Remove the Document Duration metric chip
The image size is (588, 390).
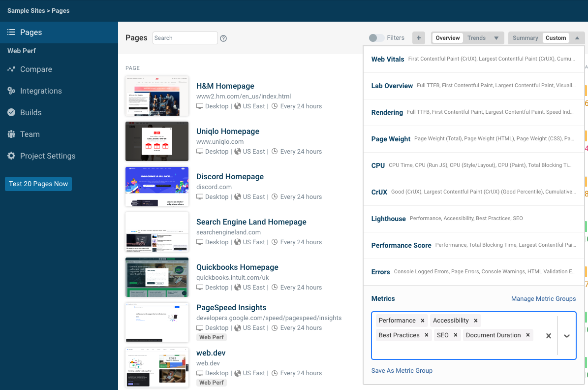[x=527, y=335]
